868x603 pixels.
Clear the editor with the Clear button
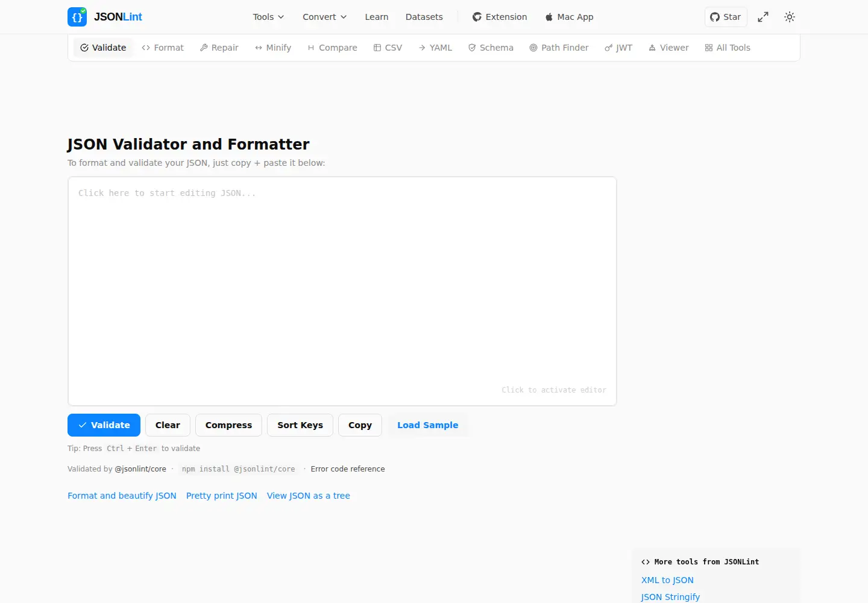pos(168,425)
